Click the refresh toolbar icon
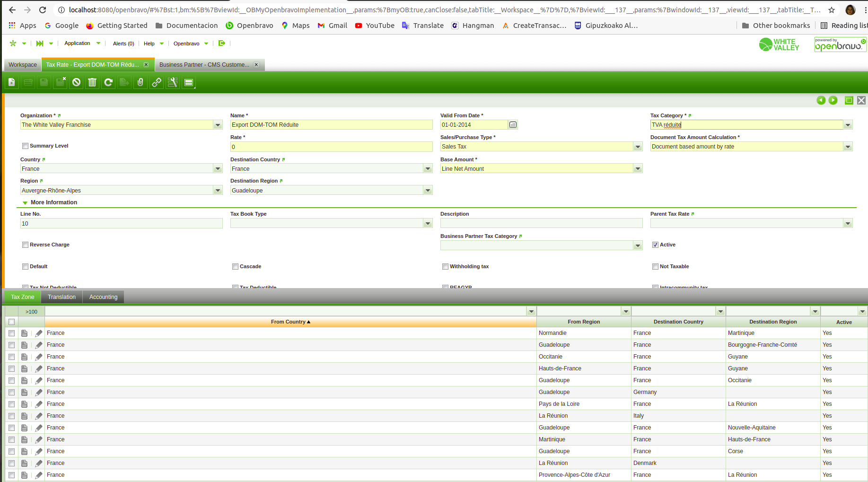Viewport: 868px width, 482px height. (x=108, y=83)
